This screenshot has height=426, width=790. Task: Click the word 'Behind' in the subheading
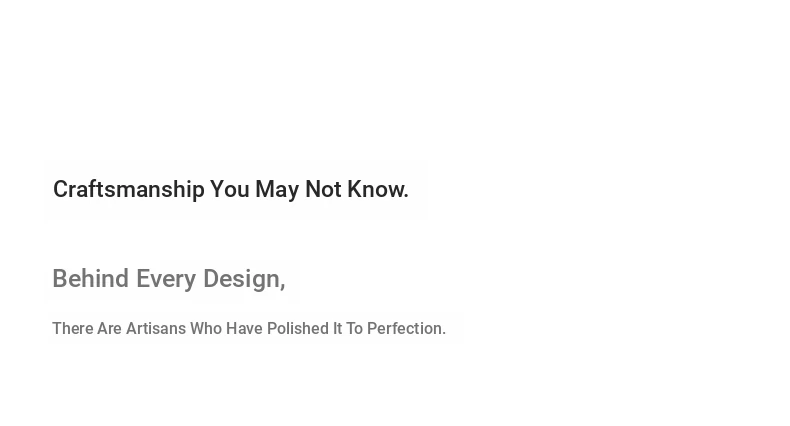point(91,278)
